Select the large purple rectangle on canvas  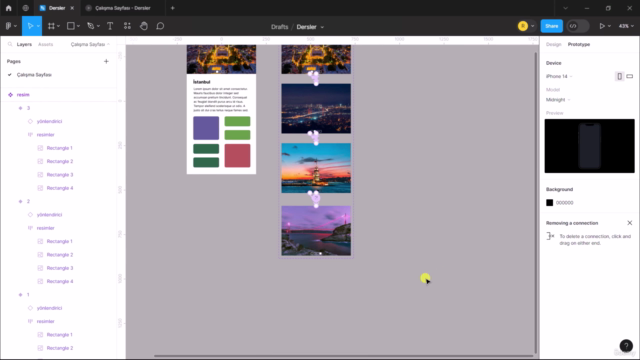point(206,128)
